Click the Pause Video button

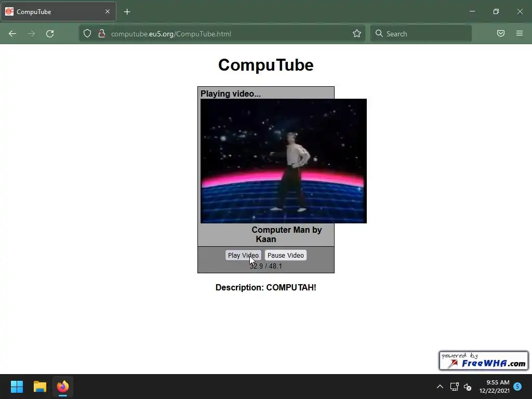285,255
